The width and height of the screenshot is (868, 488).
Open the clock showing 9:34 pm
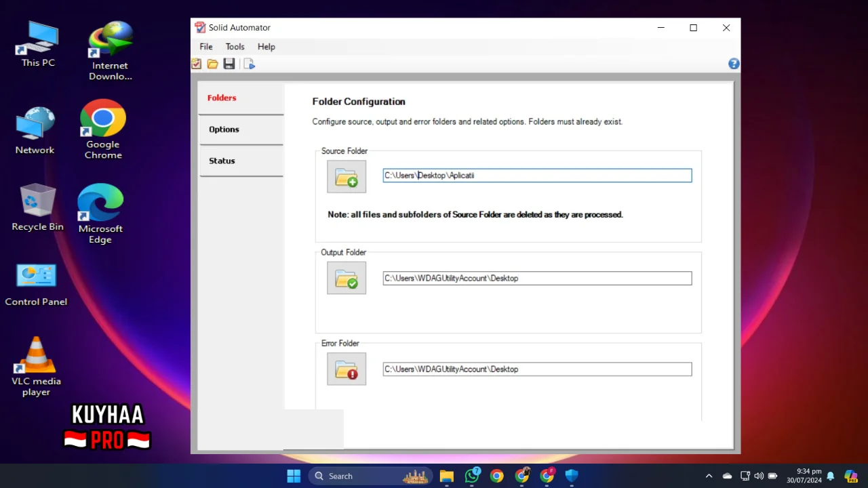804,476
